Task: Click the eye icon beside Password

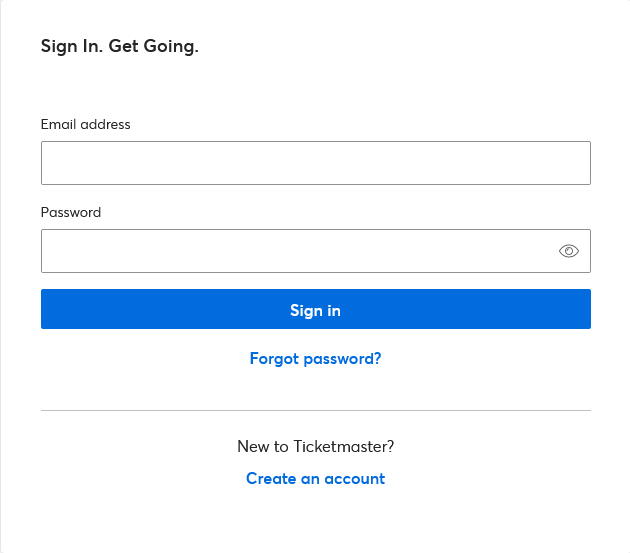Action: [x=569, y=251]
